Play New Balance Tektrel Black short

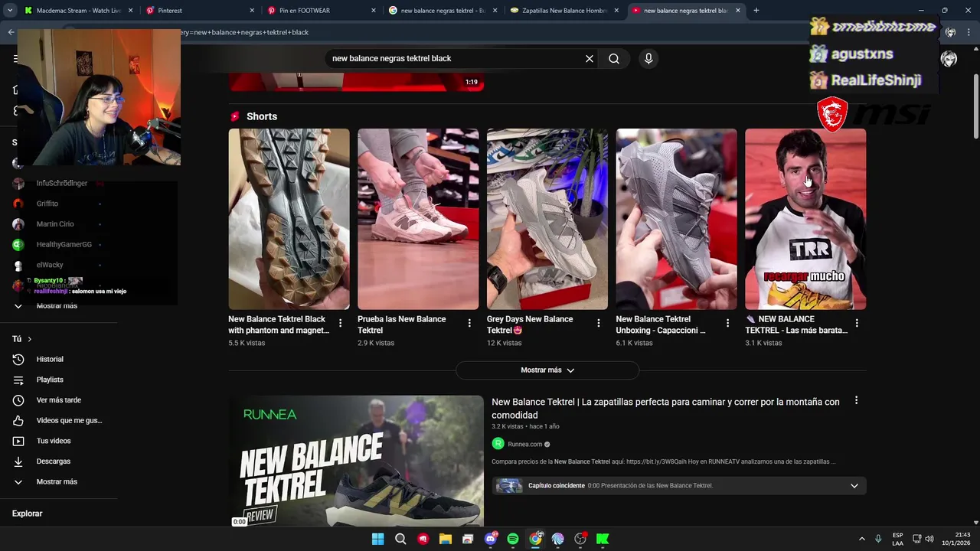[x=289, y=219]
